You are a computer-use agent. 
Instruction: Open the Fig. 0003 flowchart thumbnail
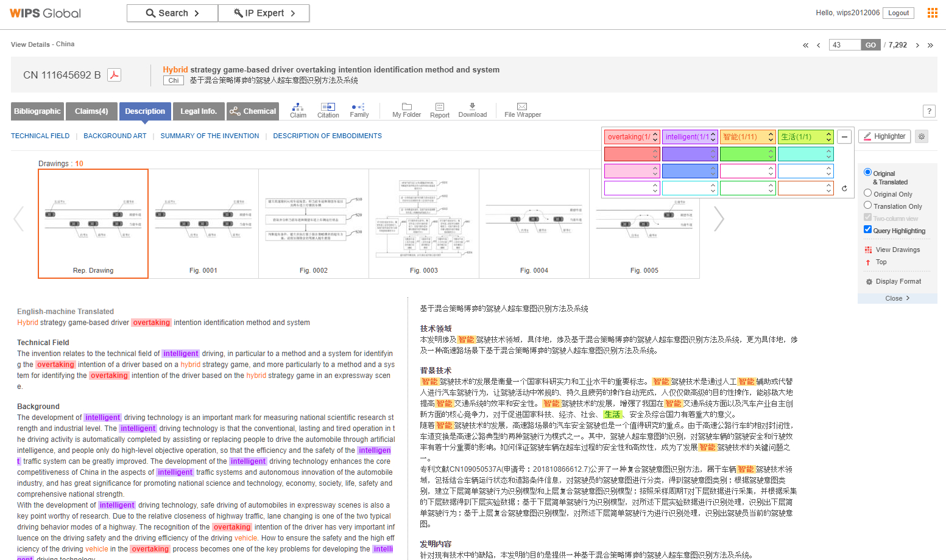424,223
